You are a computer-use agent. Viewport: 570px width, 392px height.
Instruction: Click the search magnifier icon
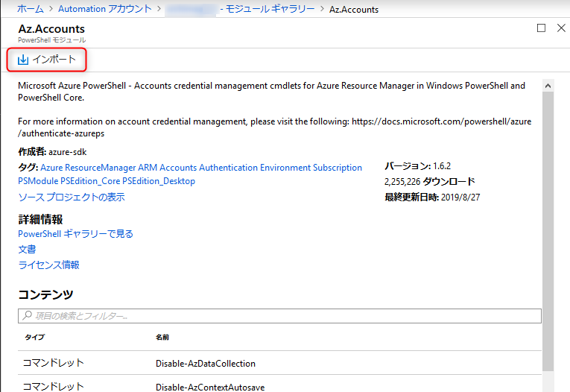(x=28, y=316)
